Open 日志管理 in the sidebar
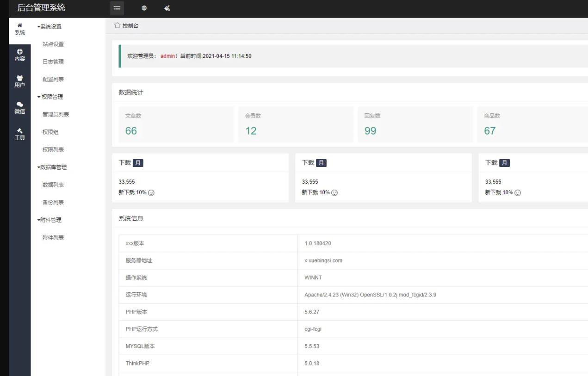Image resolution: width=588 pixels, height=376 pixels. [53, 62]
